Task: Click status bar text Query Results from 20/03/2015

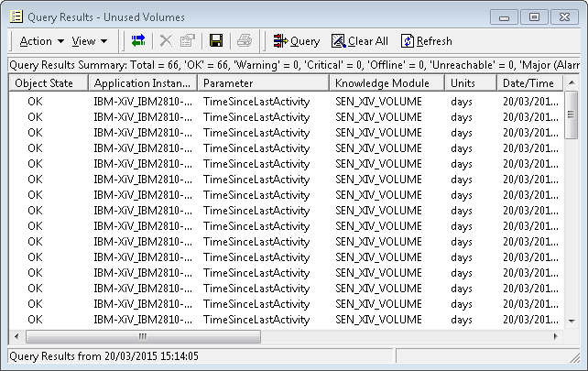Action: [x=103, y=356]
